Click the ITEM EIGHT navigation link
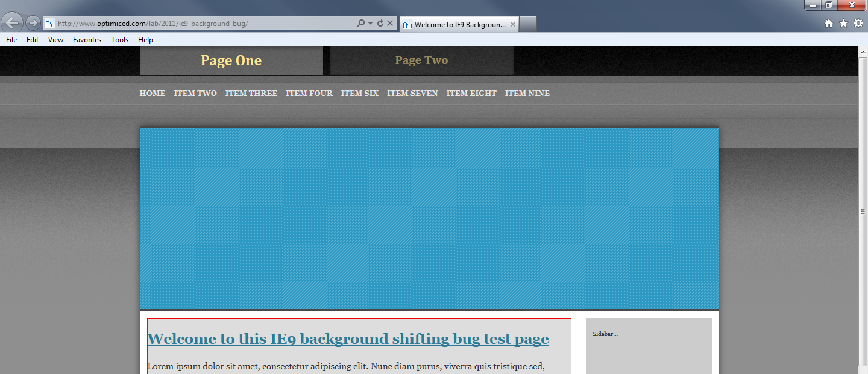The height and width of the screenshot is (374, 868). tap(471, 93)
